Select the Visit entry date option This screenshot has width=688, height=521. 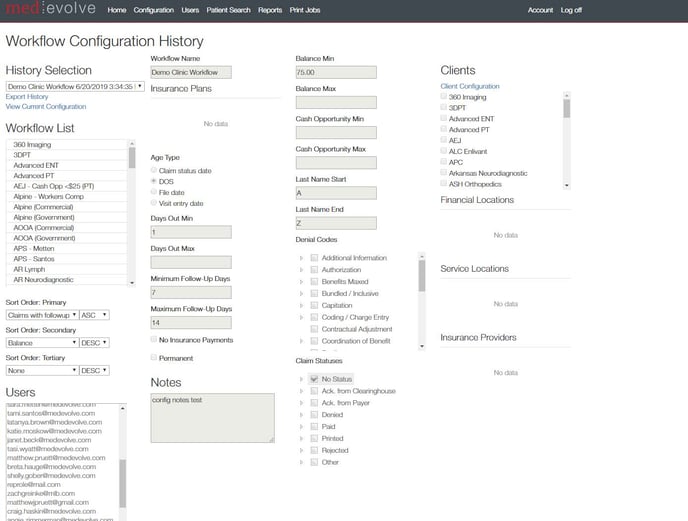[154, 202]
